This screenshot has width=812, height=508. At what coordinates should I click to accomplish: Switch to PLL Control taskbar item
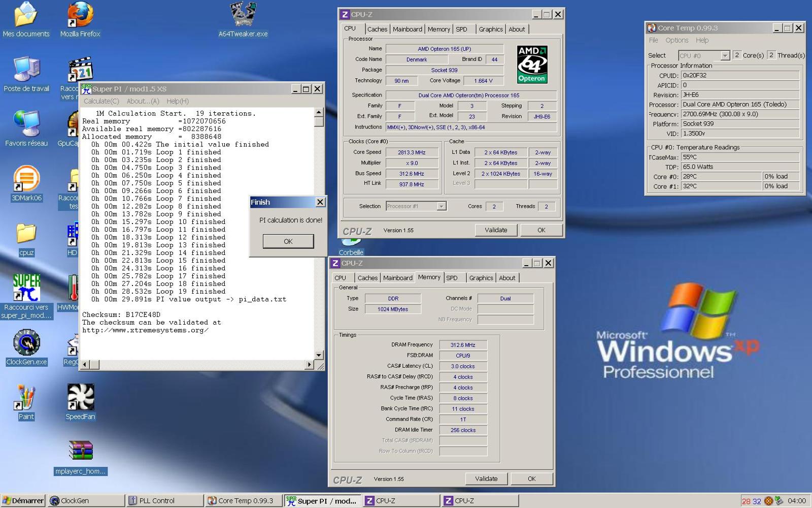click(164, 501)
